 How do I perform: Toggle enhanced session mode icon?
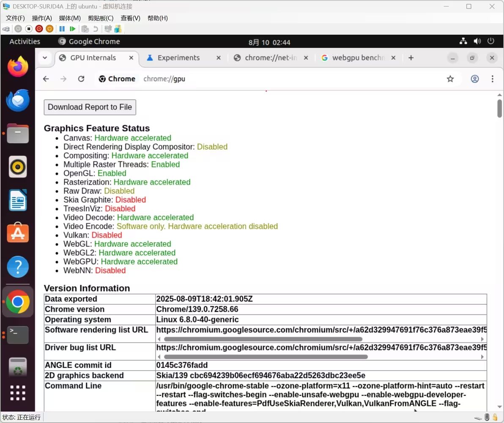[x=108, y=29]
